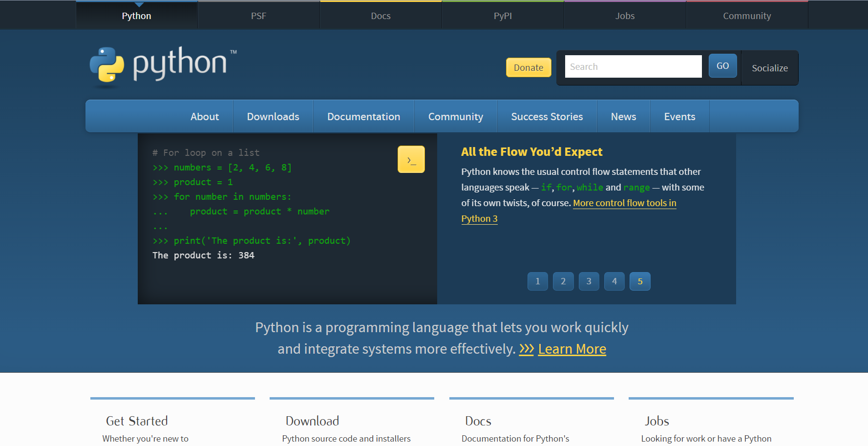Launch the interactive shell with the yellow terminal icon
This screenshot has height=446, width=868.
(411, 159)
